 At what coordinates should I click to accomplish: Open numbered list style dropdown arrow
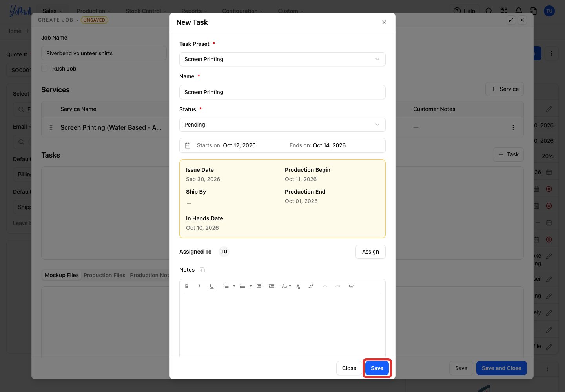point(234,286)
